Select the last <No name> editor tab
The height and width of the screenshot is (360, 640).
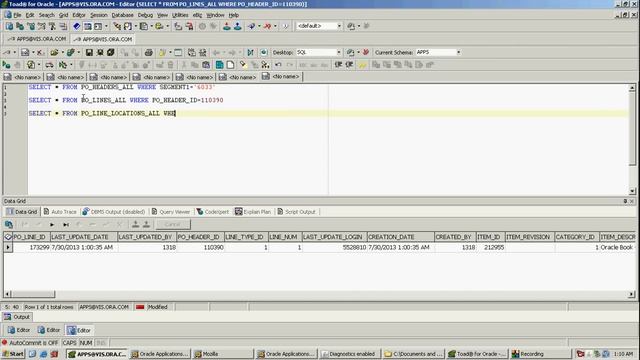(x=282, y=76)
